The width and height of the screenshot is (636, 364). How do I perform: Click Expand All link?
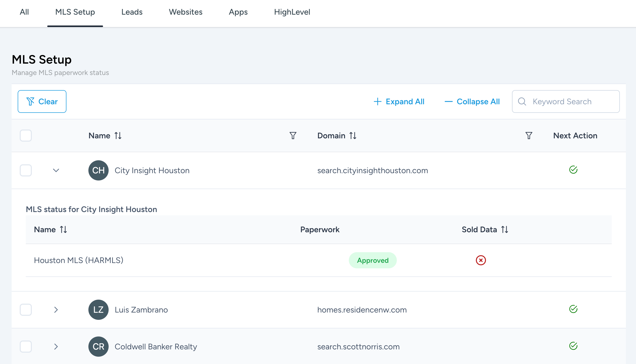tap(399, 101)
